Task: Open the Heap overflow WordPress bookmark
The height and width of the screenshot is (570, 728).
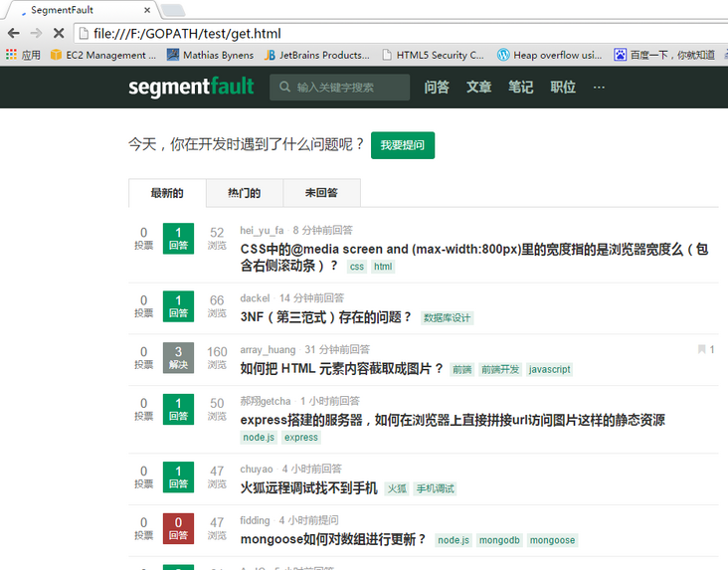Action: click(550, 55)
